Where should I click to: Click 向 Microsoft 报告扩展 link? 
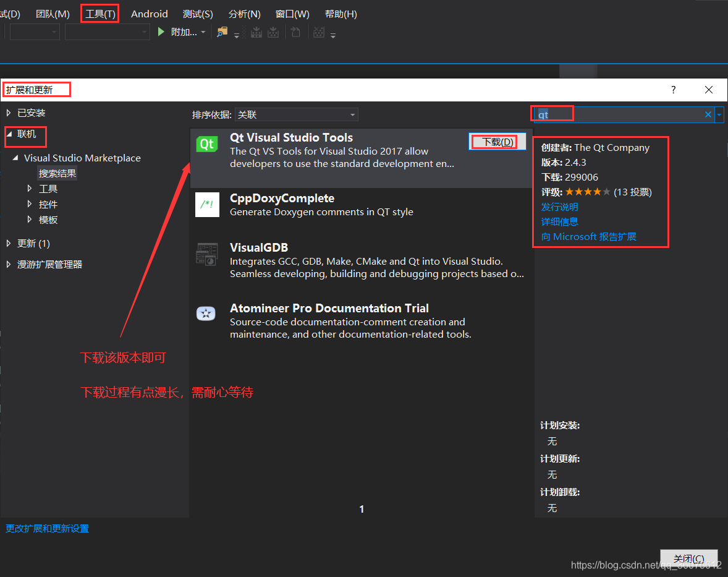coord(589,236)
